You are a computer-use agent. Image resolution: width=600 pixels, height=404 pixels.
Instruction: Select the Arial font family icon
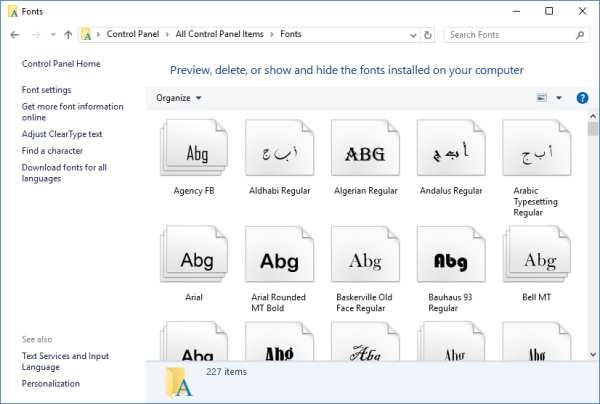coord(194,254)
